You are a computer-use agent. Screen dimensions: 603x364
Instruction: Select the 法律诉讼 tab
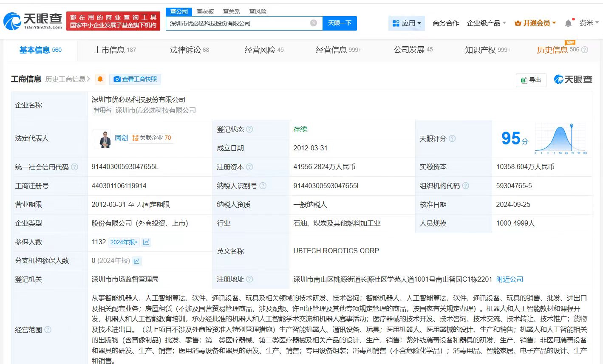(x=190, y=50)
